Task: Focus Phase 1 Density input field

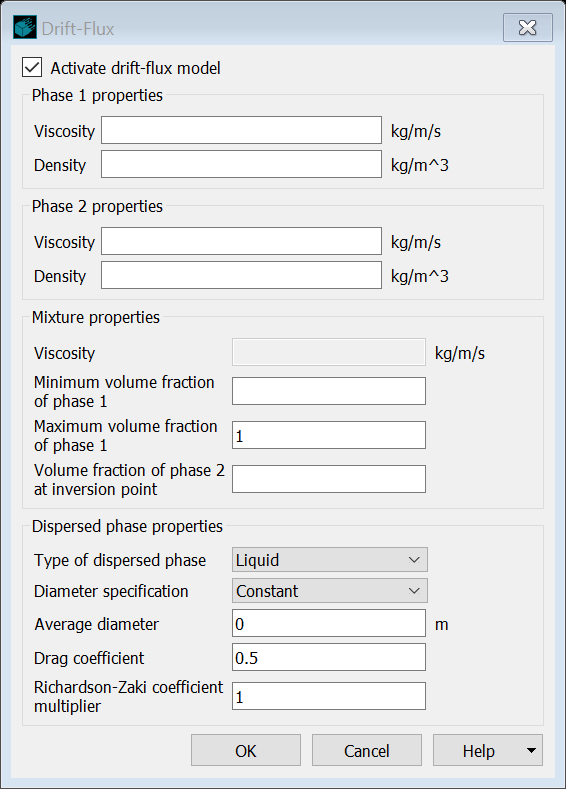Action: (241, 164)
